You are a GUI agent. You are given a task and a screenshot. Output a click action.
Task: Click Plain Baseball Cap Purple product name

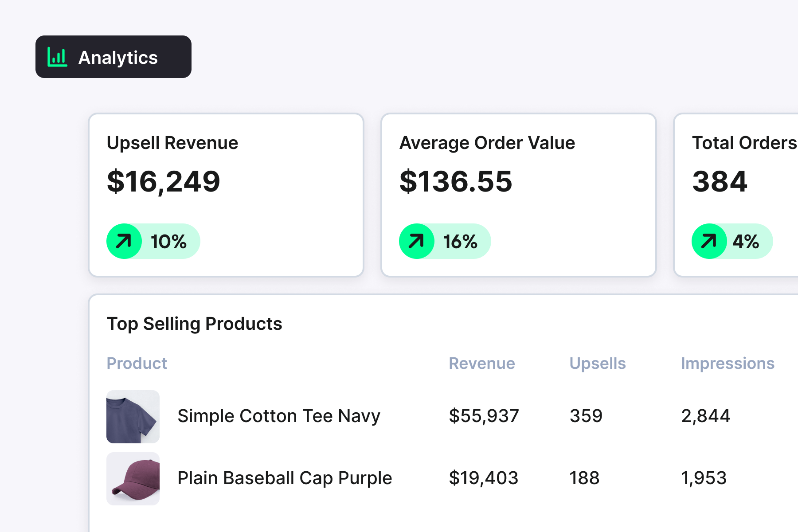point(284,478)
